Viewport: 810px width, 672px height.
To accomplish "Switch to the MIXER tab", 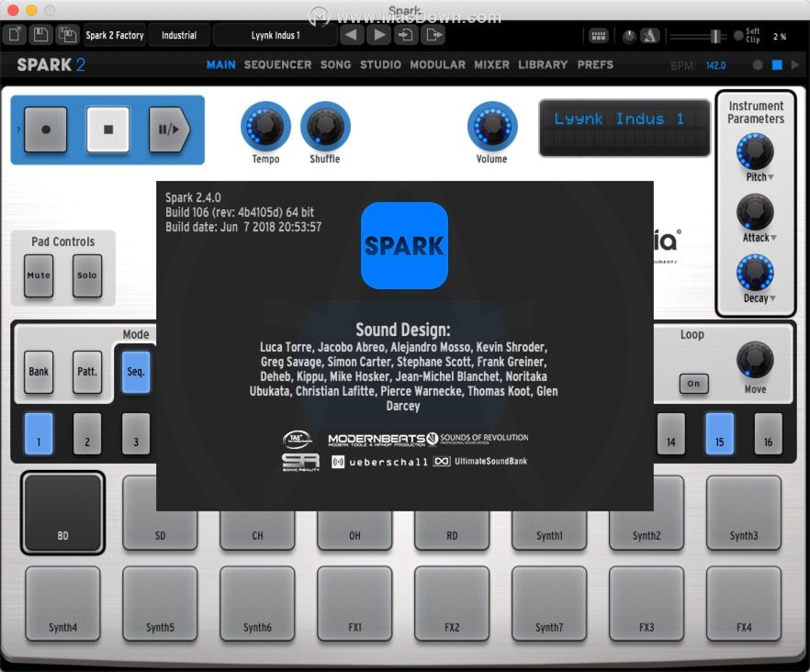I will coord(492,65).
